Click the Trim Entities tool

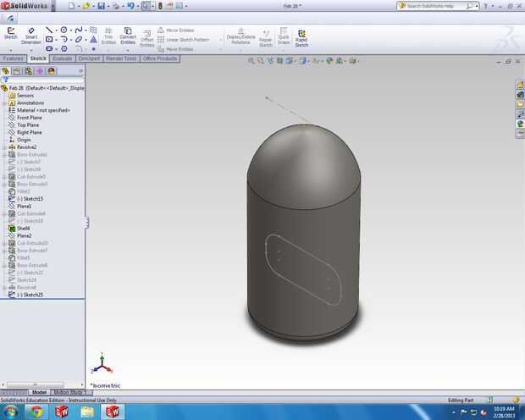point(108,36)
